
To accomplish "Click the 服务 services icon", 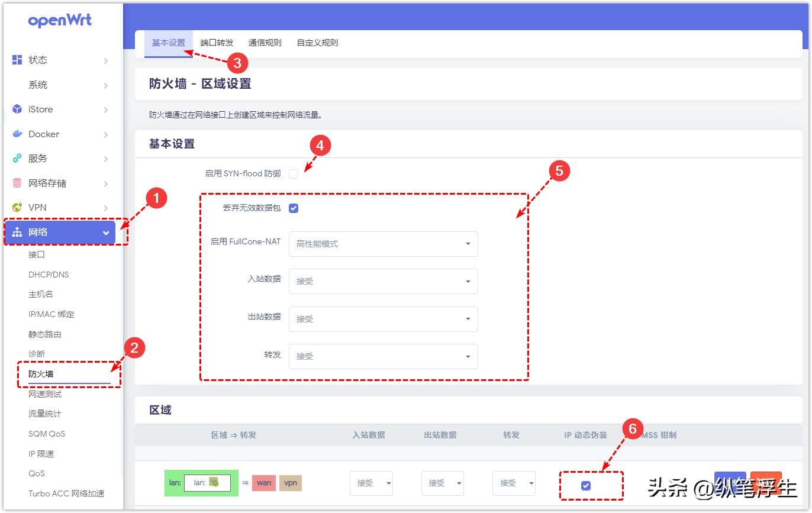I will [16, 159].
